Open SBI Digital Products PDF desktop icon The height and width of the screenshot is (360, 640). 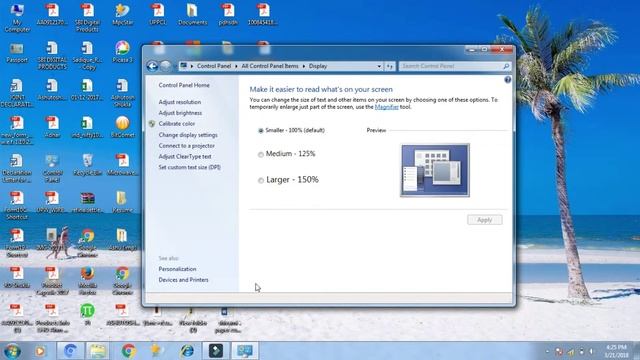(x=87, y=17)
